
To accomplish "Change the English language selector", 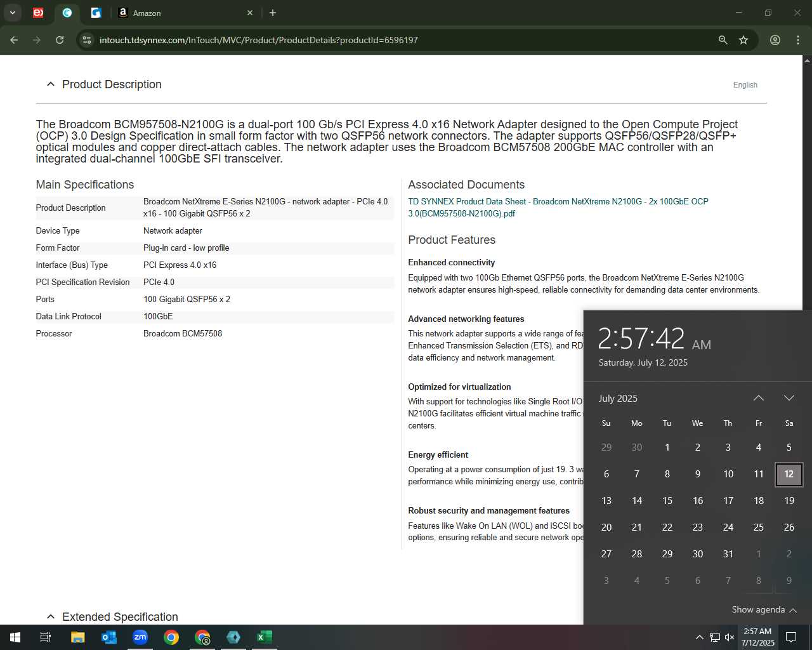I will (x=745, y=85).
